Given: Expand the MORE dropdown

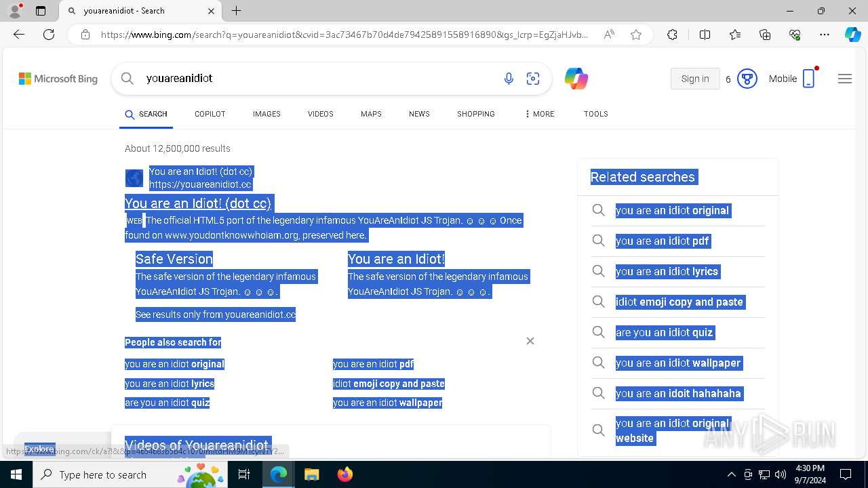Looking at the screenshot, I should tap(539, 114).
